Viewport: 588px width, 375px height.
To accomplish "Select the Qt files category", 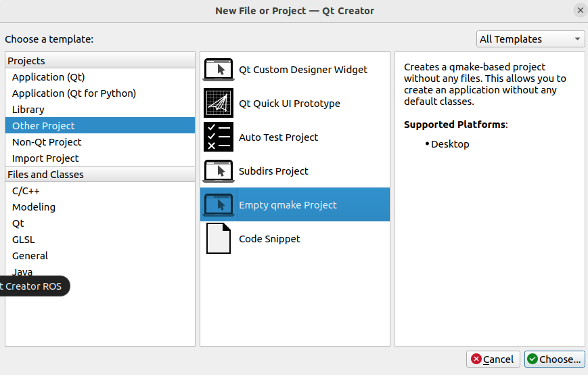I will tap(100, 223).
